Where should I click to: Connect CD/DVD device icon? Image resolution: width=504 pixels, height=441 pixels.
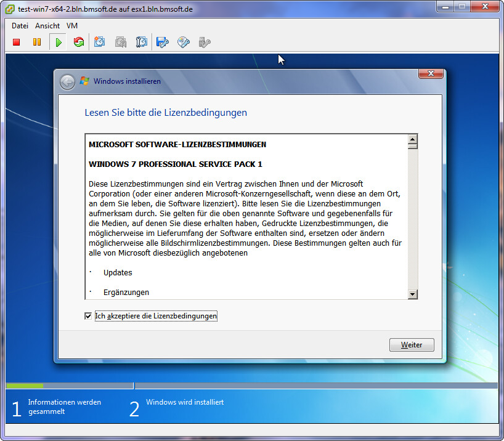point(183,42)
